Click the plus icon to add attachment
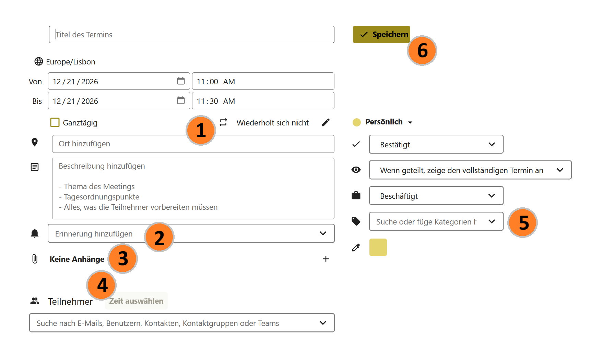 326,259
